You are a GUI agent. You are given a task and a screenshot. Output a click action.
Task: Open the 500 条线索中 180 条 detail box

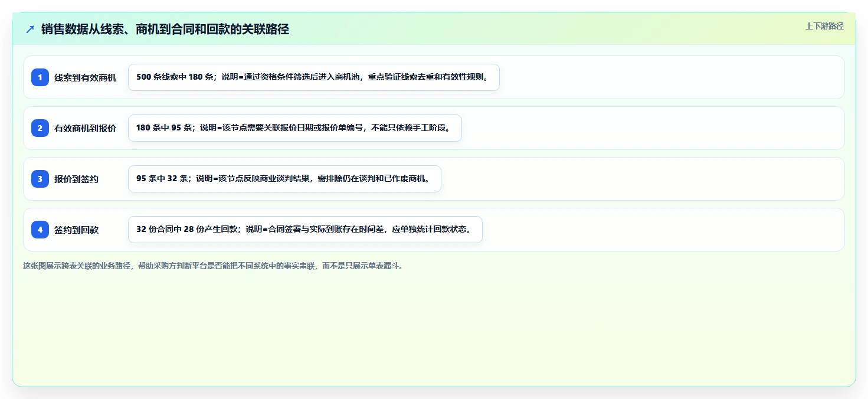click(314, 77)
